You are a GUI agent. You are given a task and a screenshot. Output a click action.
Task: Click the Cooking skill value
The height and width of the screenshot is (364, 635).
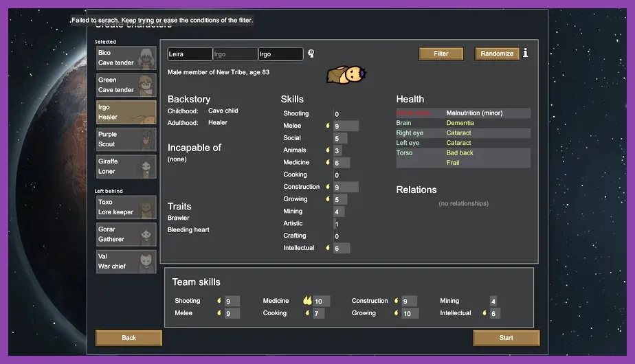(x=337, y=175)
